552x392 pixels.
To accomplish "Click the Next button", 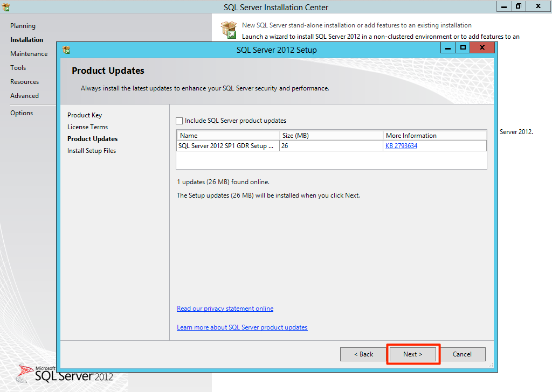I will [413, 354].
